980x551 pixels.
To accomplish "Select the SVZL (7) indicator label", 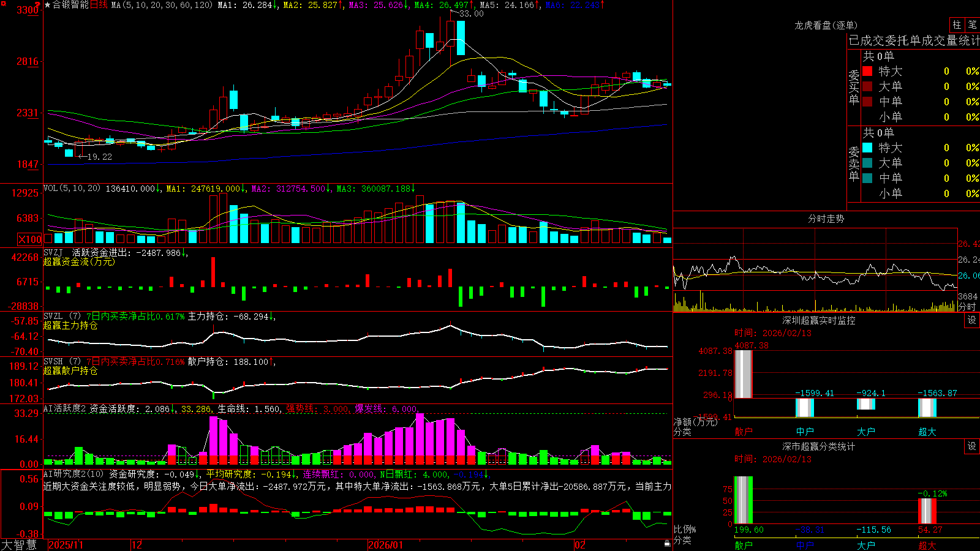I will click(62, 316).
